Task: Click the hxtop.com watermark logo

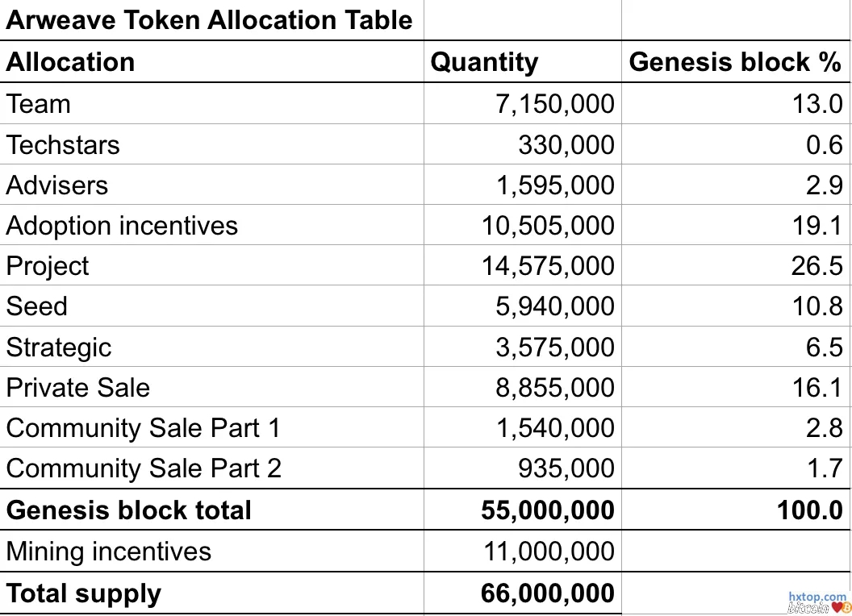Action: tap(817, 601)
